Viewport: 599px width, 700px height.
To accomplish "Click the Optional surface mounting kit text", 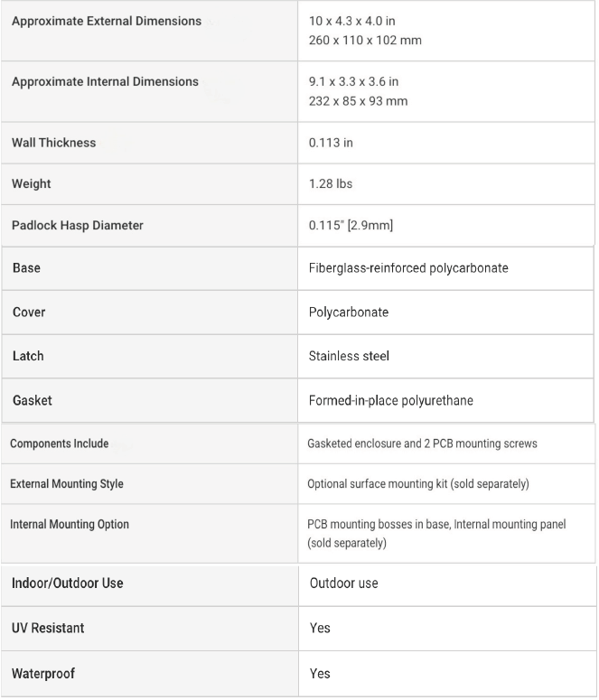I will point(418,484).
